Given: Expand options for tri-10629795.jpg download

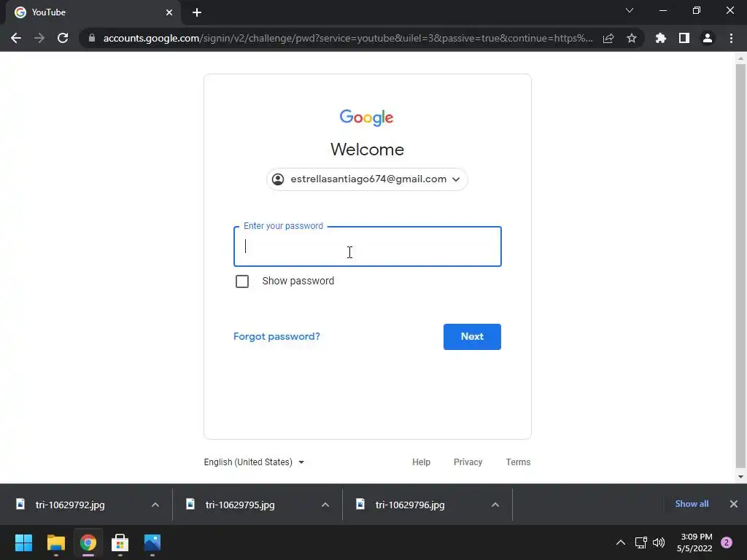Looking at the screenshot, I should (x=325, y=505).
